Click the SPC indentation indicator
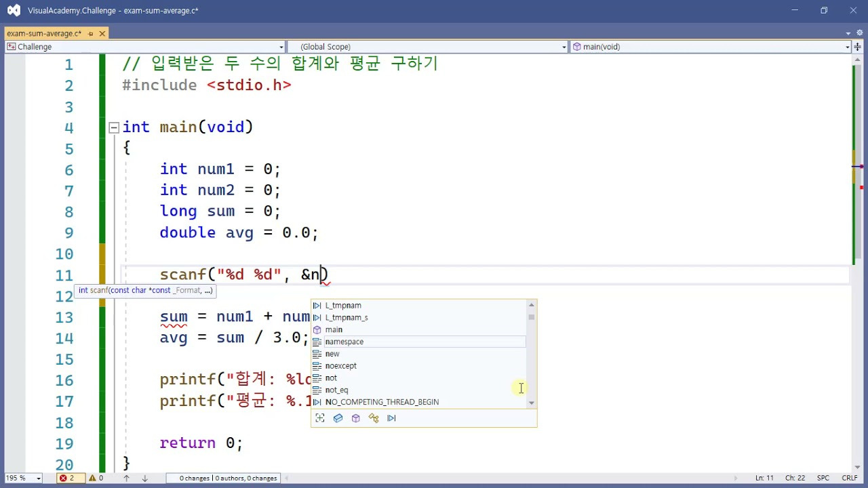The image size is (868, 488). [x=823, y=479]
